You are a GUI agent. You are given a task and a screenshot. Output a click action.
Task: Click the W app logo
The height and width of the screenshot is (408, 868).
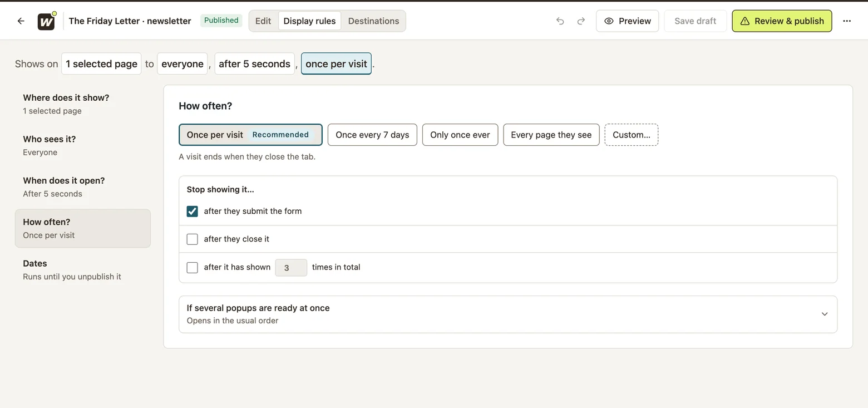[x=46, y=21]
